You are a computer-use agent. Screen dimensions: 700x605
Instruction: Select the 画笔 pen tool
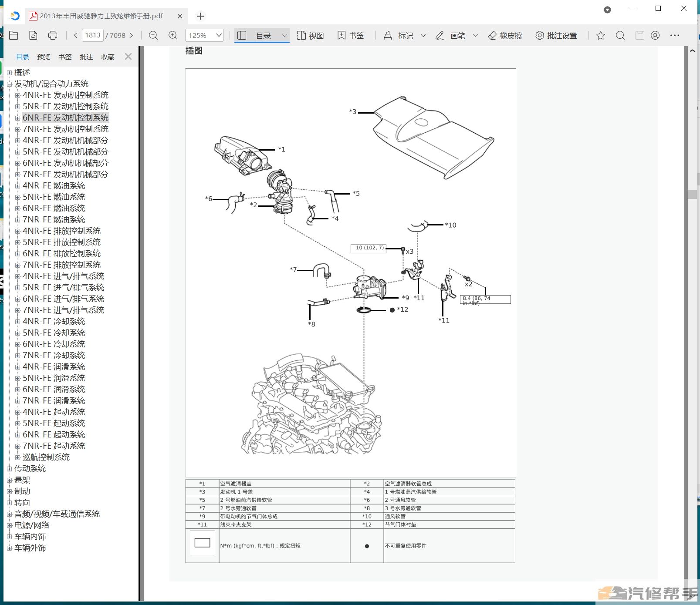pos(450,36)
